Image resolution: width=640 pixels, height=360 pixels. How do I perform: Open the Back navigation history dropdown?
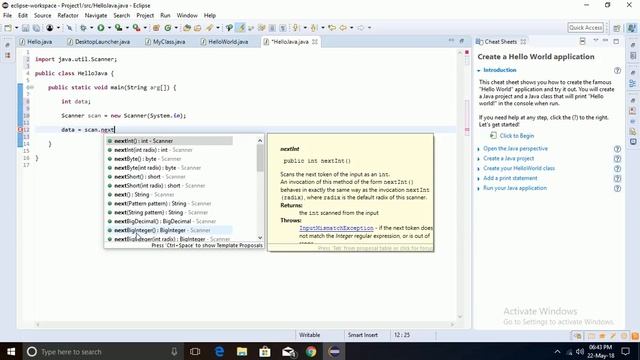(x=351, y=28)
